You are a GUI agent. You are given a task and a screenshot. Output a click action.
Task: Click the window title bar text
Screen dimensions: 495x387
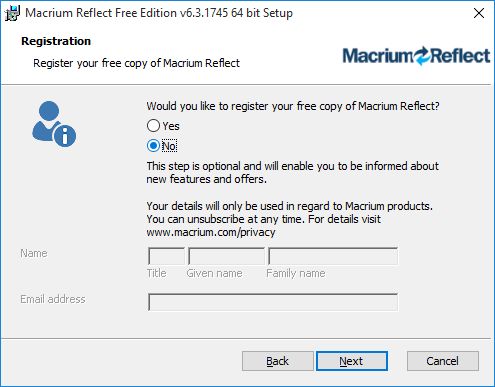point(159,13)
